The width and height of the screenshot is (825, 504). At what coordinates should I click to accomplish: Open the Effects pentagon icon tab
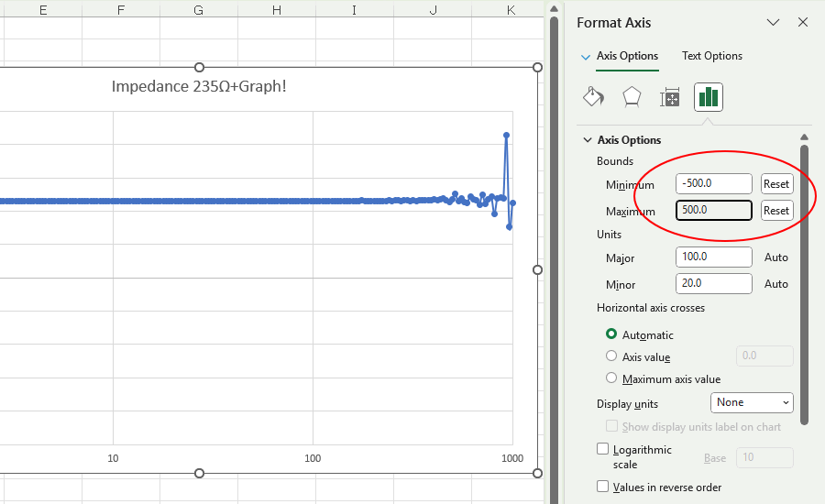point(632,97)
